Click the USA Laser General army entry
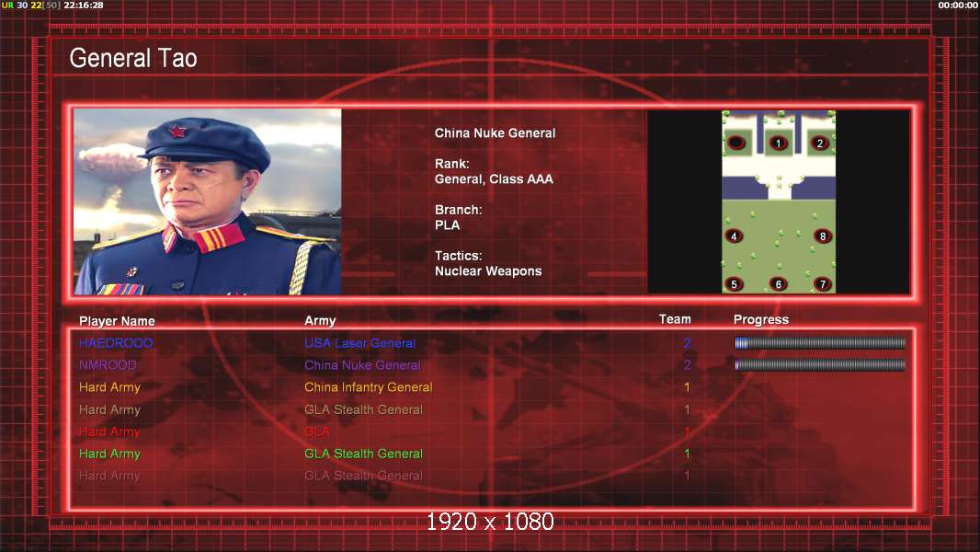The image size is (980, 552). tap(360, 342)
